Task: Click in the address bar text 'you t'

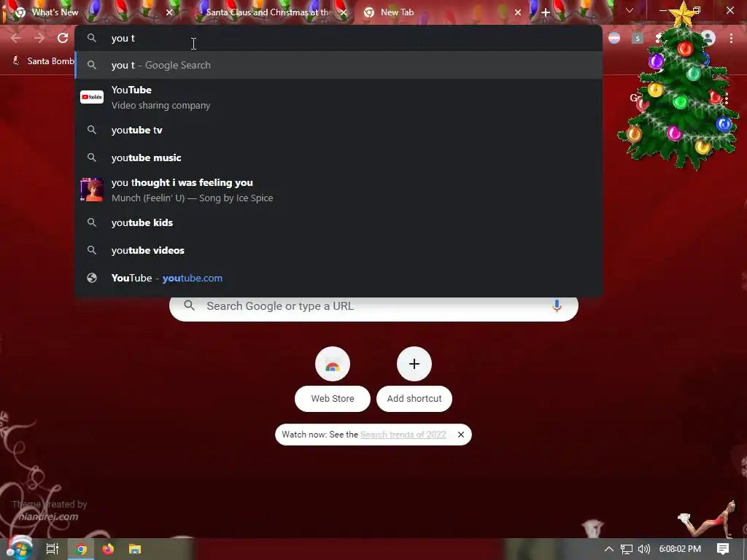Action: (123, 38)
